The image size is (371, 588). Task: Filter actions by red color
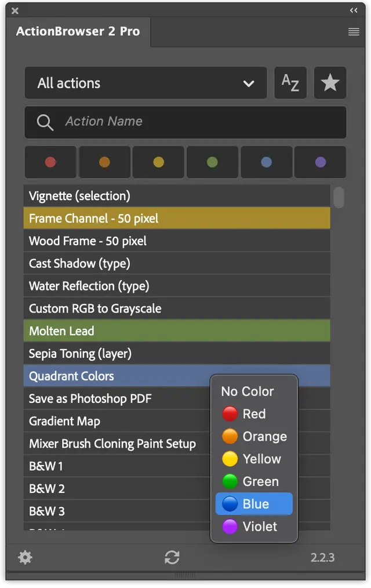[50, 162]
